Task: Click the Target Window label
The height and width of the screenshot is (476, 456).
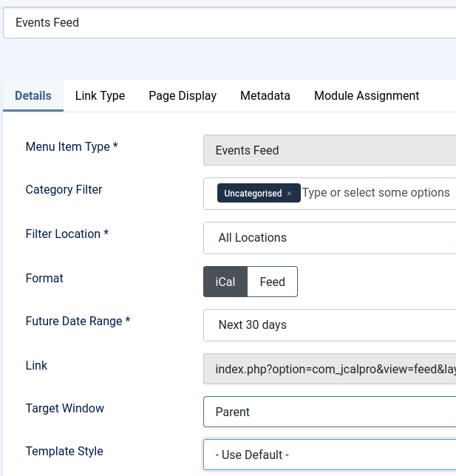Action: 64,408
